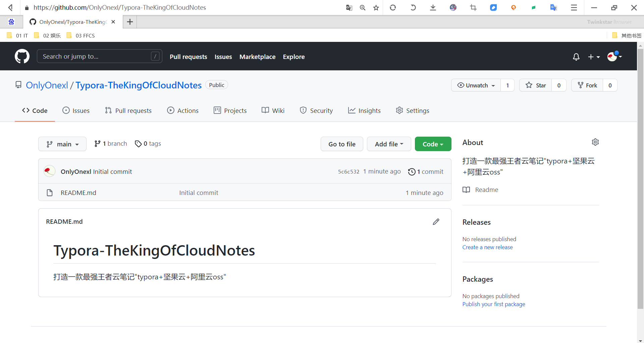Click the undo/restore arrow browser icon

[x=413, y=7]
